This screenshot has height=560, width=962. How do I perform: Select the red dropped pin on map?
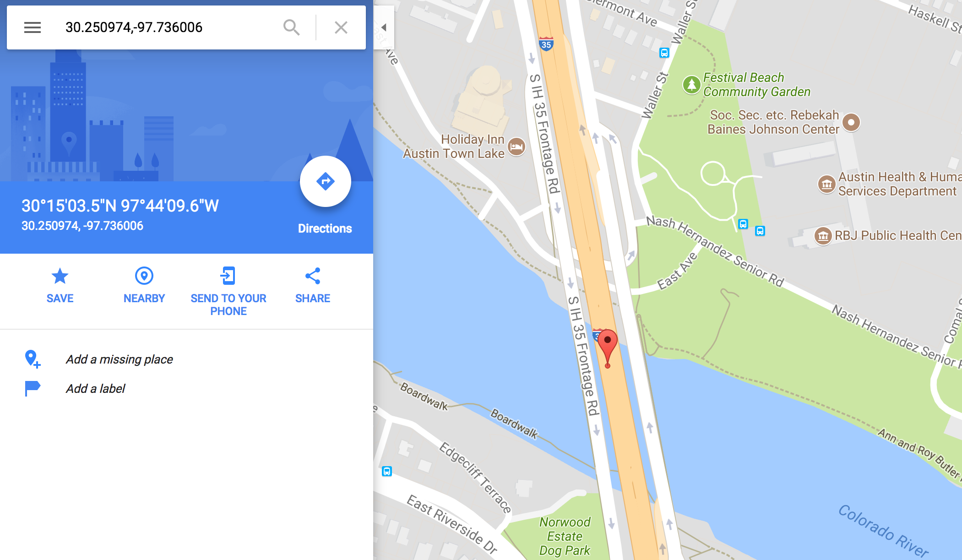[608, 348]
